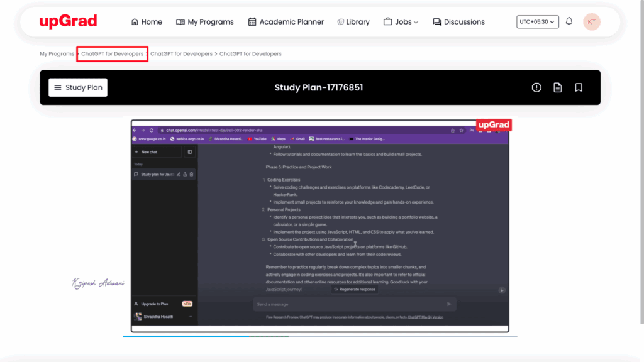644x362 pixels.
Task: Click the video progress bar below the player
Action: [319, 336]
